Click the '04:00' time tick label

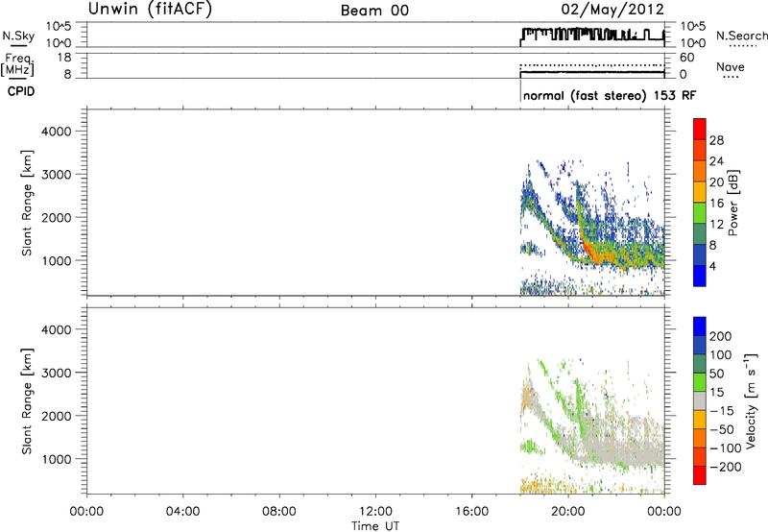point(182,512)
